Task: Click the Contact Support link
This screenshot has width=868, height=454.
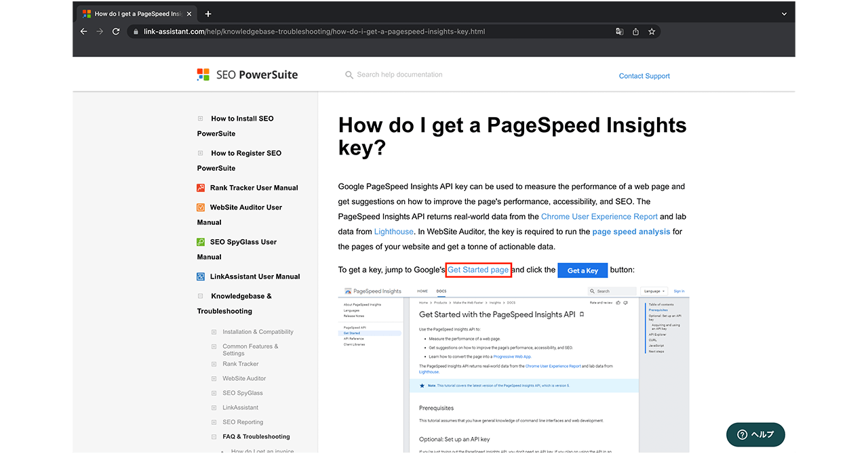Action: 644,76
